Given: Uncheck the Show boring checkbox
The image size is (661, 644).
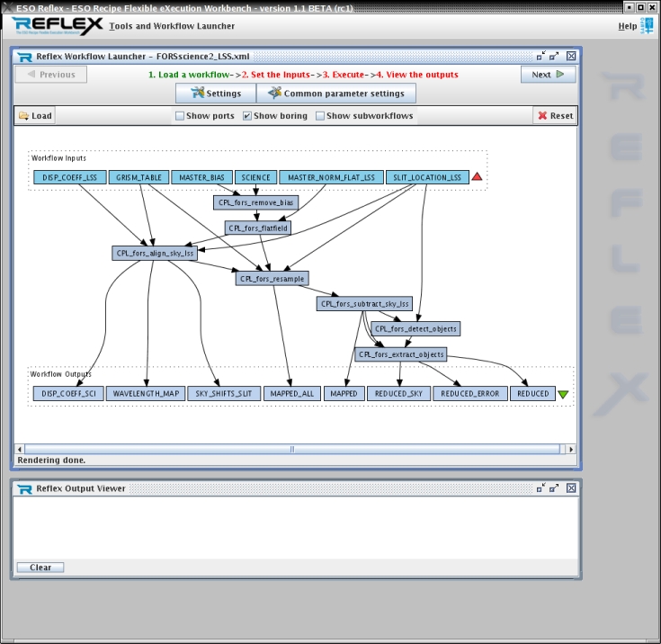Looking at the screenshot, I should [247, 115].
